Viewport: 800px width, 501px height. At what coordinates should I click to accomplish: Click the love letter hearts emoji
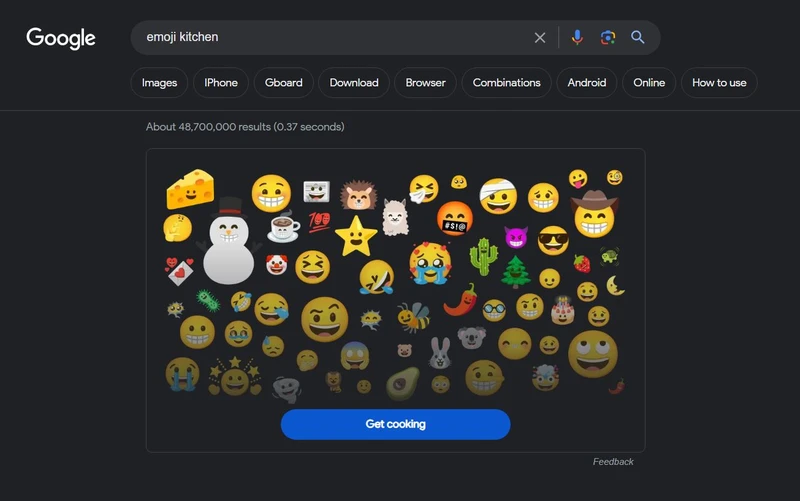[179, 270]
